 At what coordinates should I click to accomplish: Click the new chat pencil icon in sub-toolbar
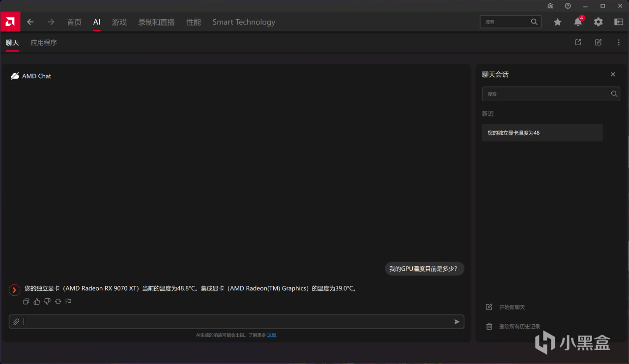coord(598,42)
